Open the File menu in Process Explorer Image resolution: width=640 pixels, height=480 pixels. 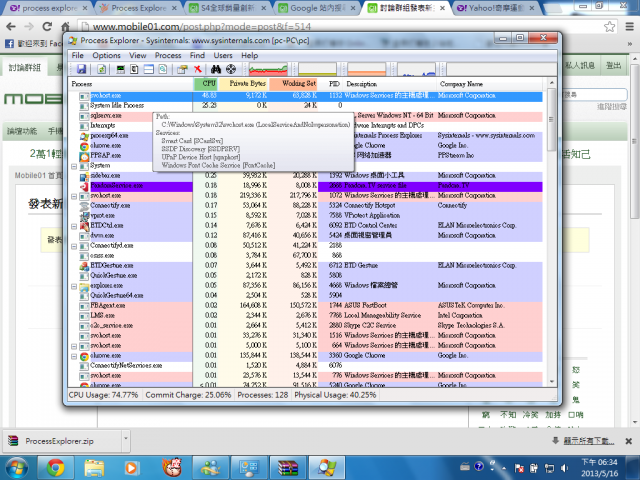(x=78, y=56)
